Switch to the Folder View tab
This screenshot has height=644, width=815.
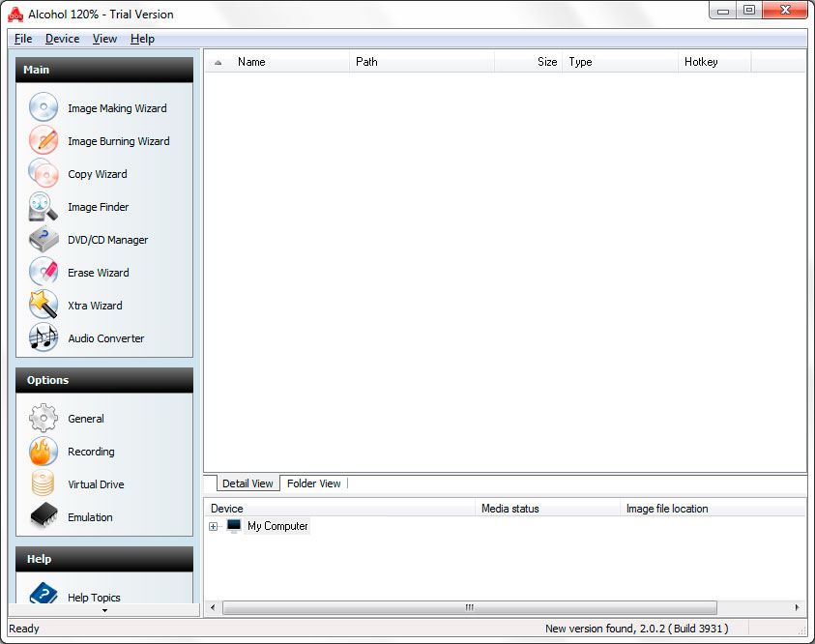point(313,483)
